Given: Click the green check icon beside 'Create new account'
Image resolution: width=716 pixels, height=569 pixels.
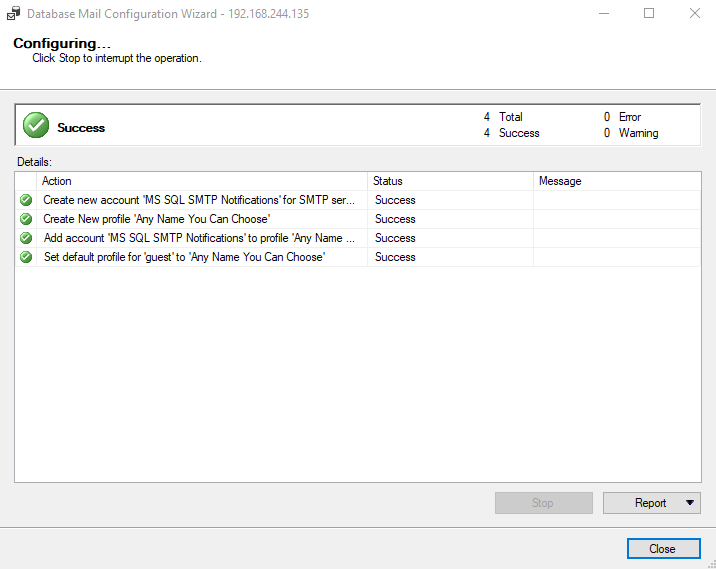Looking at the screenshot, I should [26, 200].
